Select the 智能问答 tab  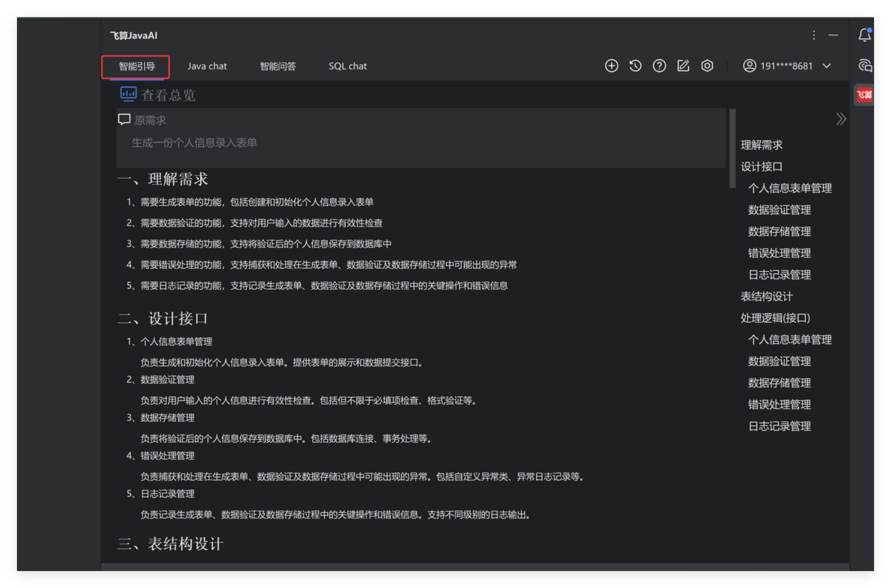tap(278, 66)
